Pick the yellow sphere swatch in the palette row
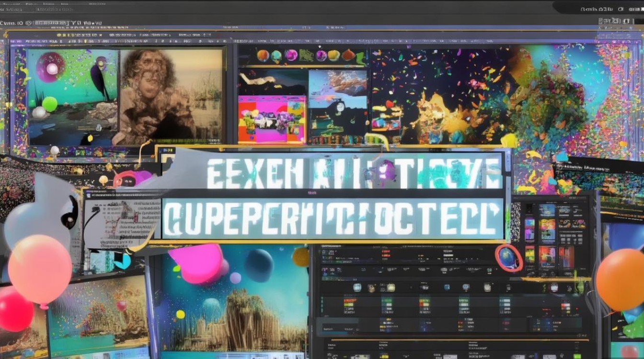This screenshot has height=359, width=644. pos(334,56)
